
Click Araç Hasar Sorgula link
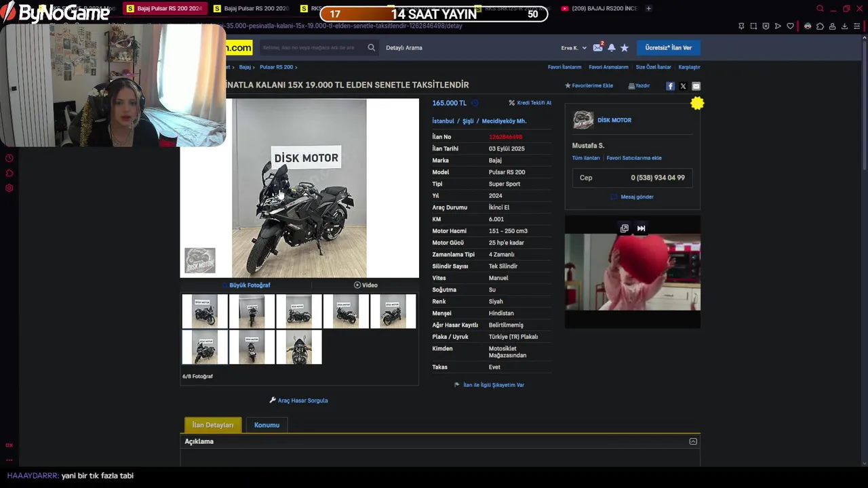[298, 401]
